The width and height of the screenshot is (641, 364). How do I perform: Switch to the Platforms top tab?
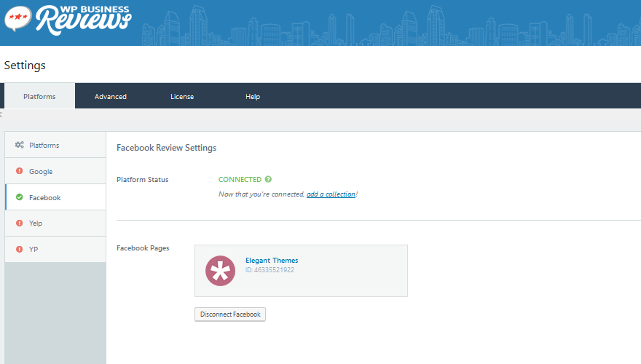tap(39, 96)
